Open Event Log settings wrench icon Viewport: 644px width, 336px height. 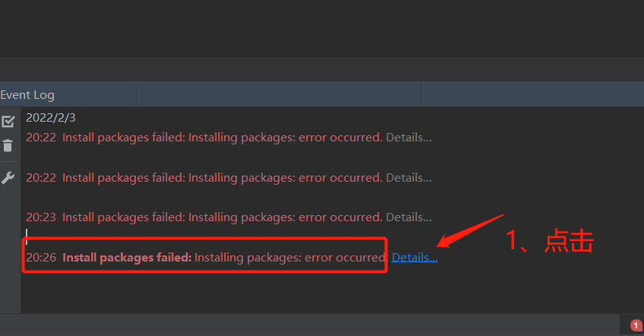[8, 178]
